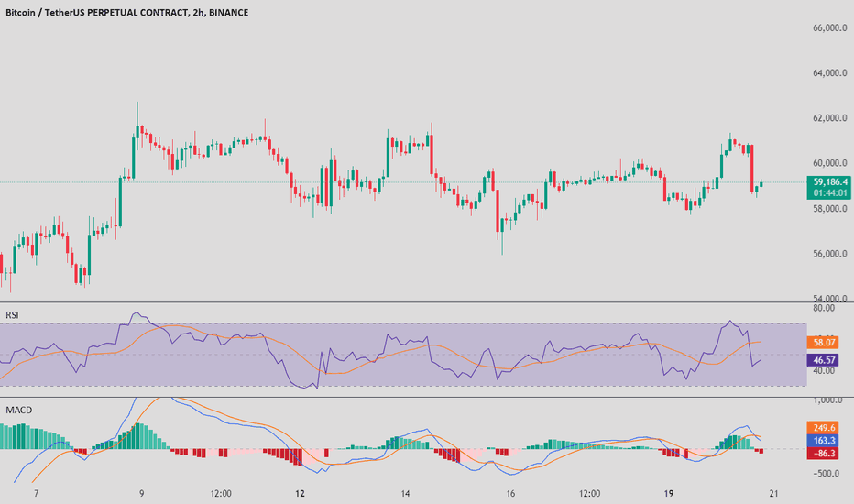Viewport: 854px width, 504px height.
Task: Click the 66,000.0 price axis label
Action: pos(830,27)
